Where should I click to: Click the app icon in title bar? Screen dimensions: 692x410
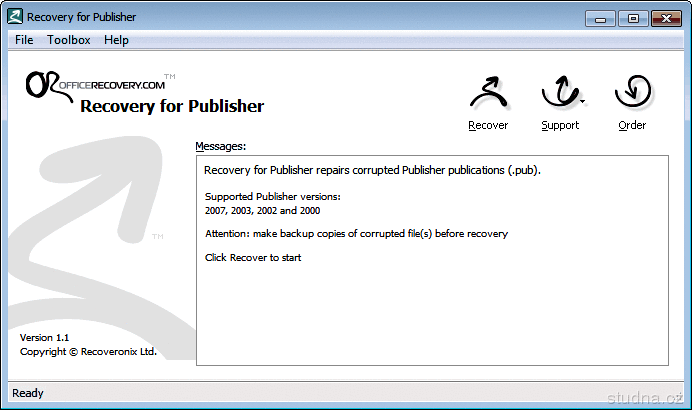(15, 16)
